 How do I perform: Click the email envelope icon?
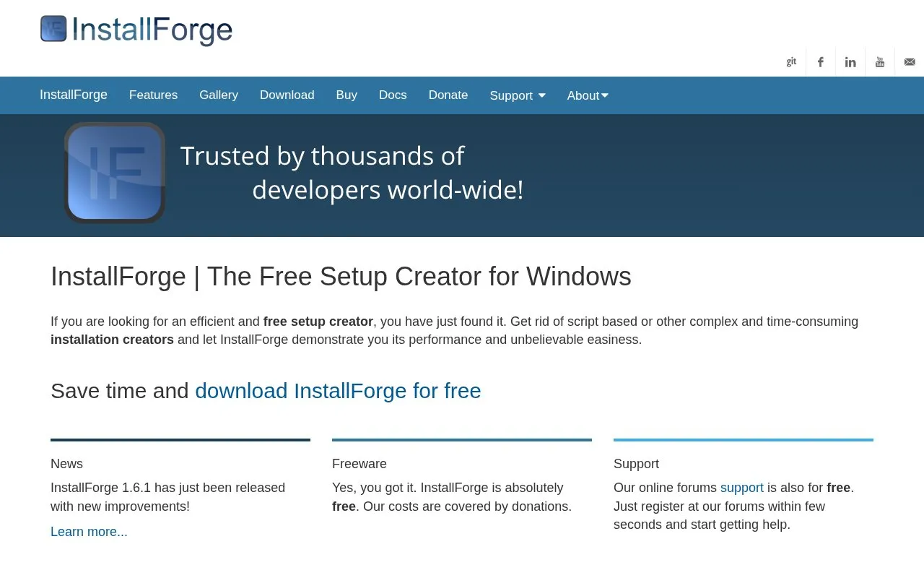(x=910, y=62)
